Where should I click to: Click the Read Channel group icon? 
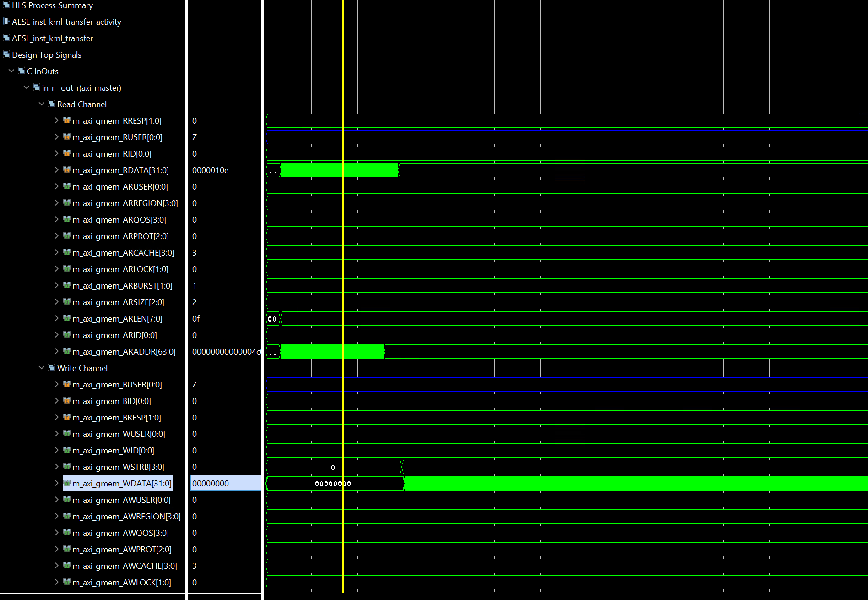52,104
